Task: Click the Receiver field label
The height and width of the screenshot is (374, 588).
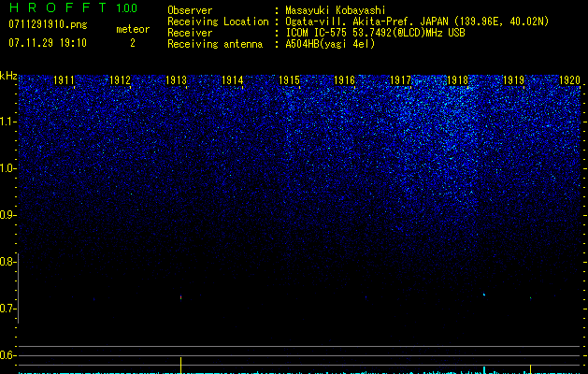Action: click(190, 33)
